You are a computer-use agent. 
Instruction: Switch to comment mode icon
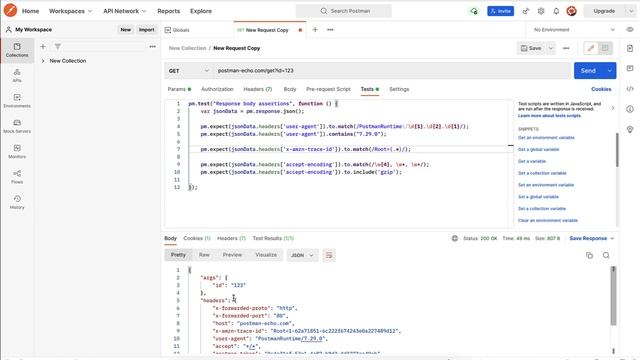605,48
